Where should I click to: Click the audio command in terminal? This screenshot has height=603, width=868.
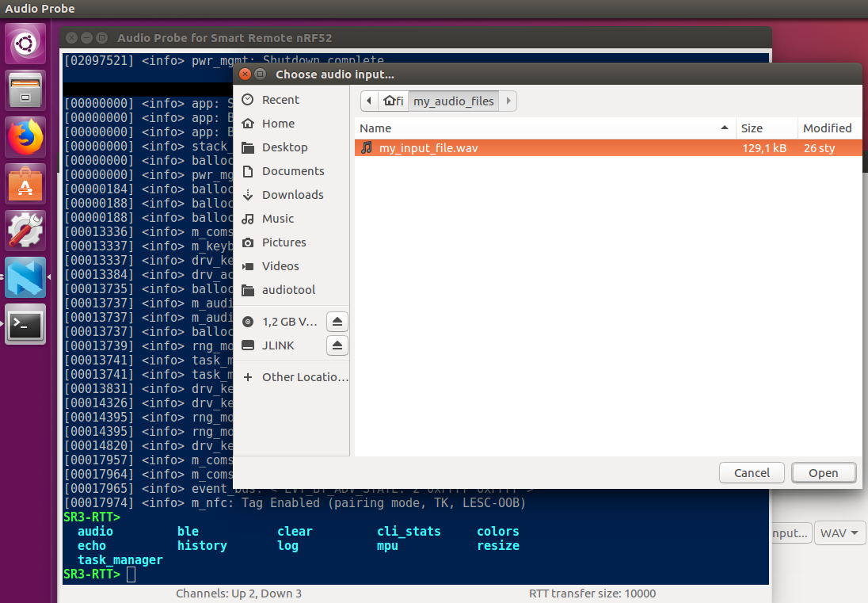pos(95,532)
